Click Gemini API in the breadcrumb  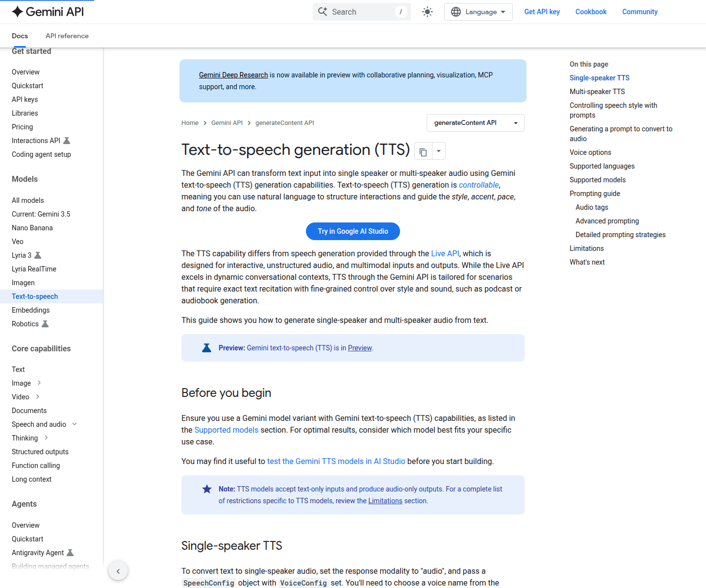(227, 123)
